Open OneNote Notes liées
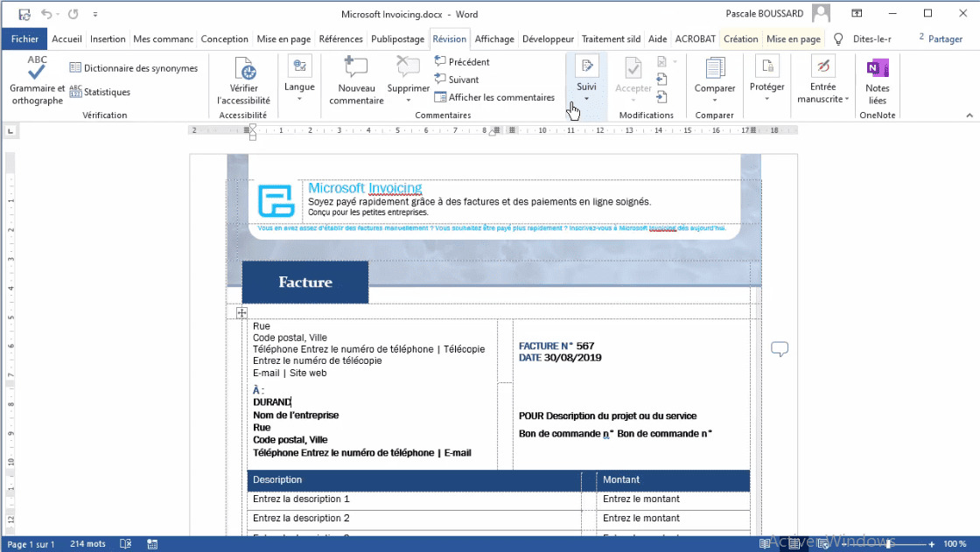The height and width of the screenshot is (552, 980). click(x=878, y=80)
